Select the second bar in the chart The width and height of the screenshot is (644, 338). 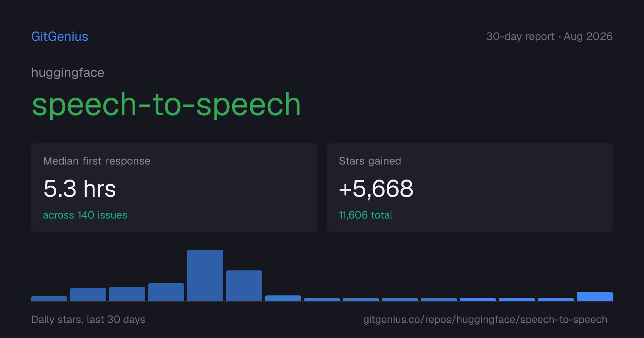tap(88, 295)
